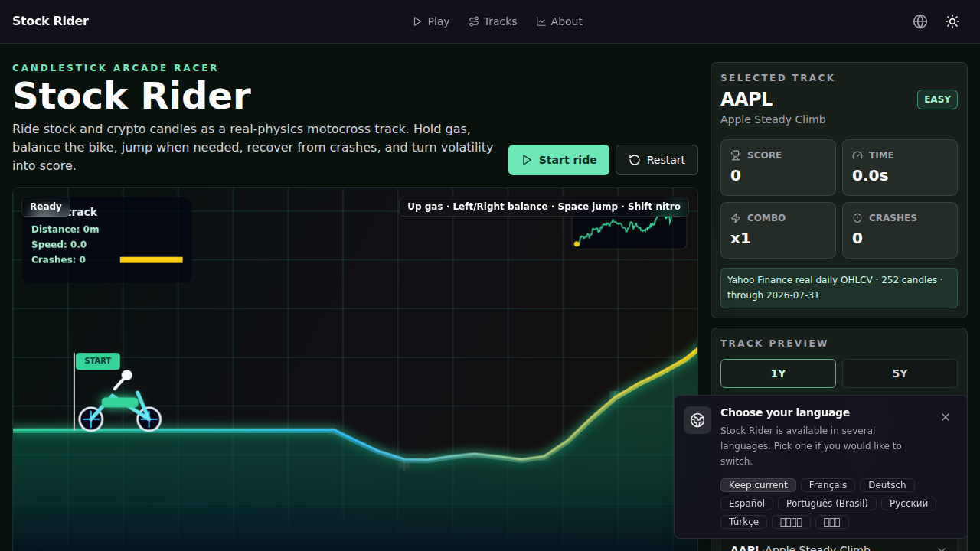
Task: Switch track preview to 5Y
Action: click(900, 373)
